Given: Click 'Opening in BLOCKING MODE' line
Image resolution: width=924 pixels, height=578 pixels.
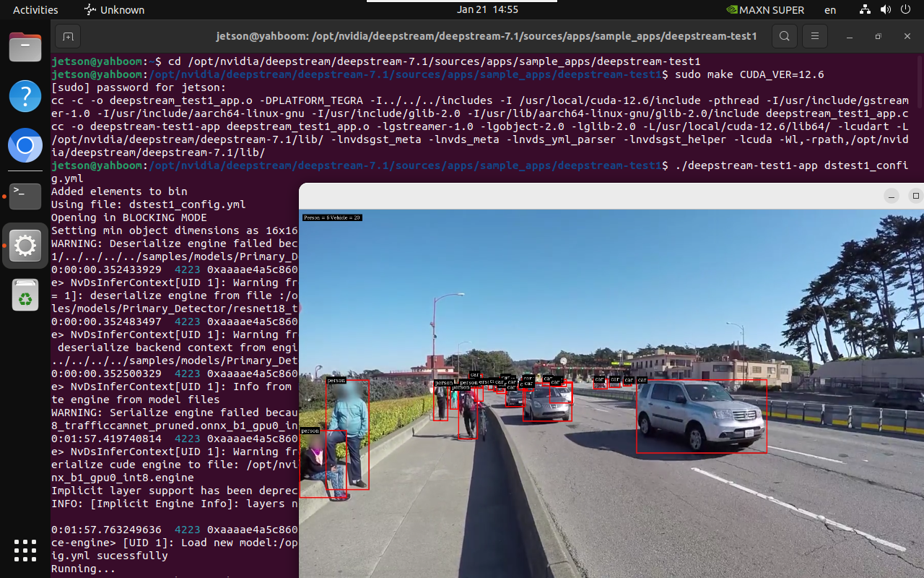Looking at the screenshot, I should [128, 217].
